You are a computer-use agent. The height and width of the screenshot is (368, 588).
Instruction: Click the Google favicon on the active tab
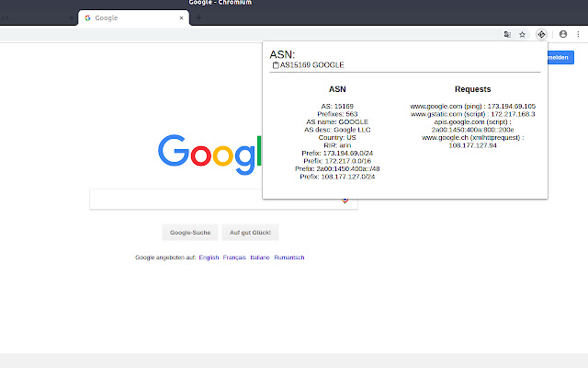(87, 18)
